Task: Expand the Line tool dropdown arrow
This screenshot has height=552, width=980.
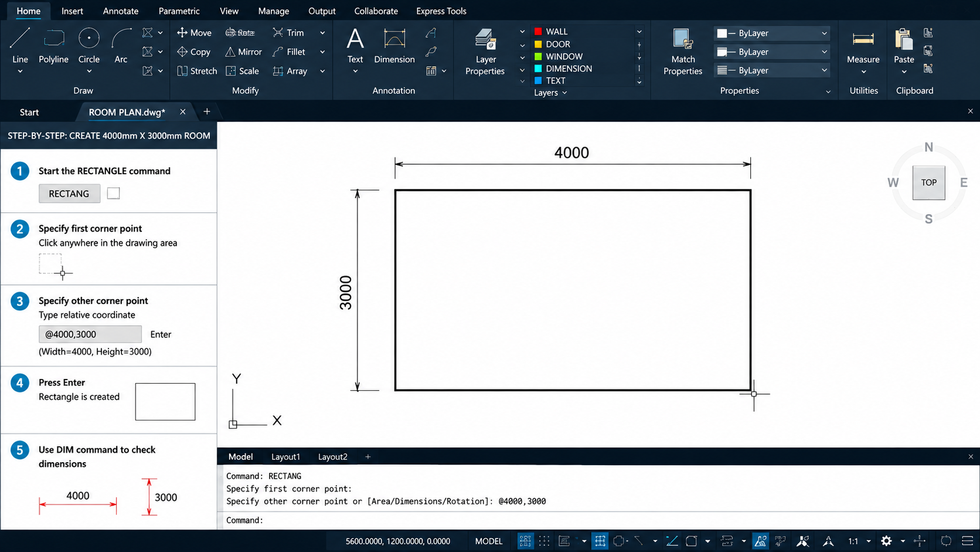Action: [20, 72]
